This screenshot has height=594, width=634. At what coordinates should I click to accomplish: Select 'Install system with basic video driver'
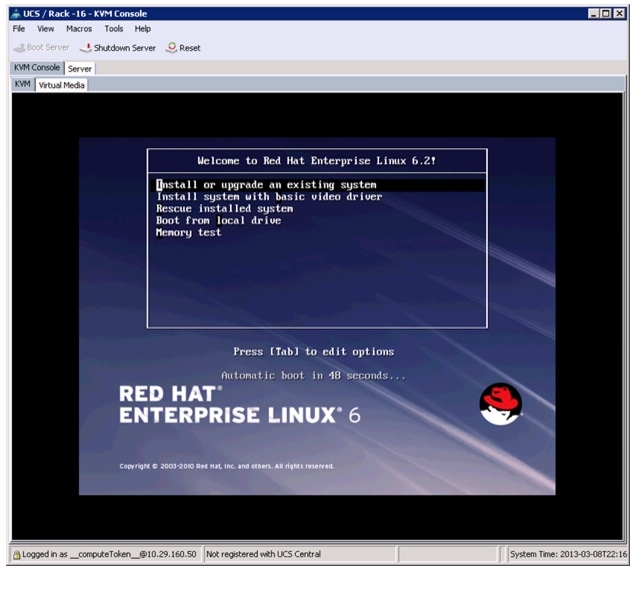click(269, 197)
